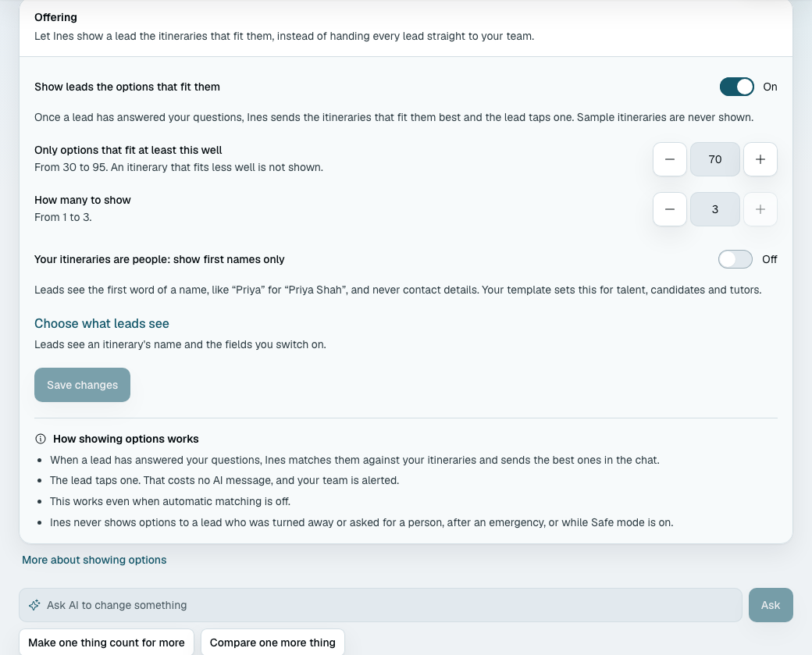Viewport: 812px width, 655px height.
Task: Click the text This works even when automatic matching is off
Action: (170, 501)
